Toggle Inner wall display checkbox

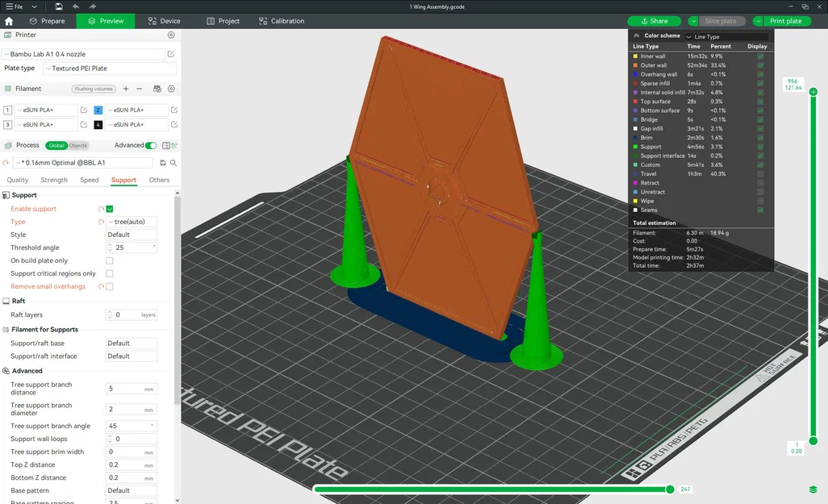point(760,56)
